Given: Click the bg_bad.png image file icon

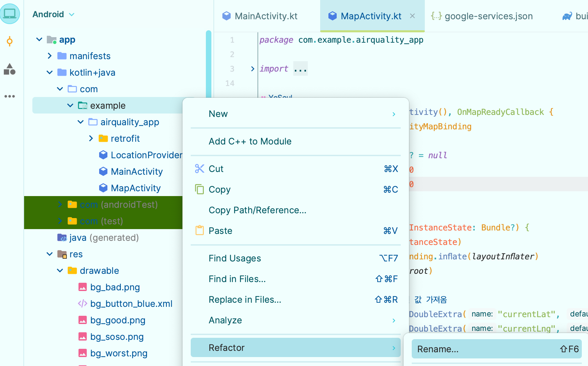Looking at the screenshot, I should click(83, 287).
